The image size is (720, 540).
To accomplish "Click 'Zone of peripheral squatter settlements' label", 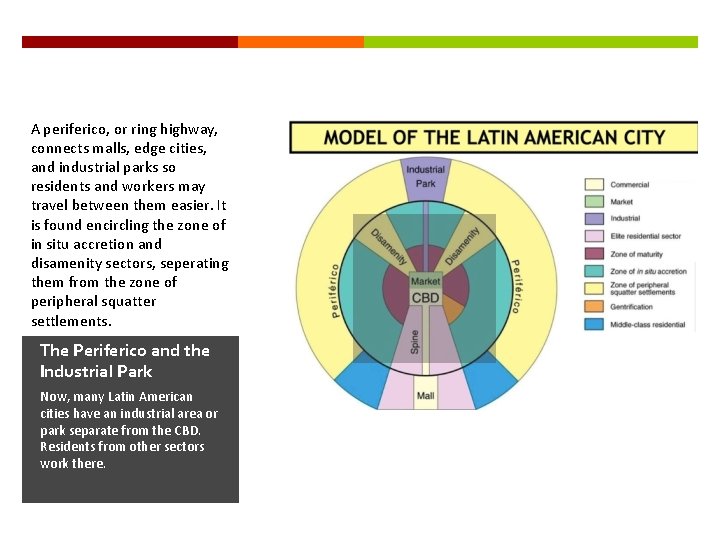I will [x=642, y=288].
